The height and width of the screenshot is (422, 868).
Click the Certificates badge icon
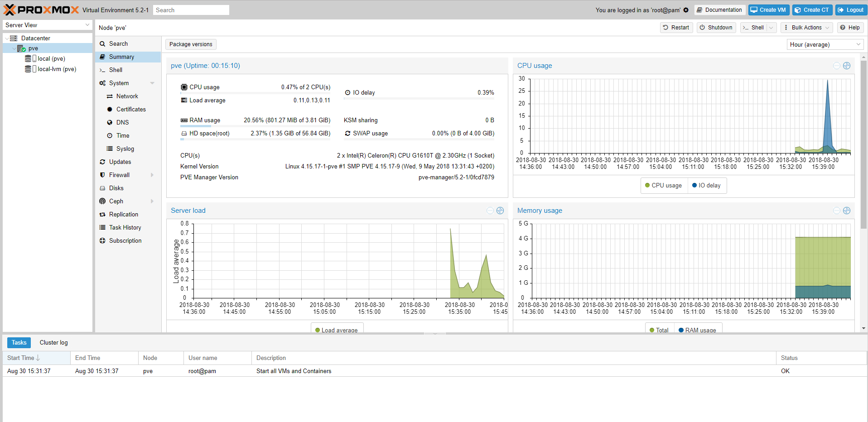pos(110,110)
